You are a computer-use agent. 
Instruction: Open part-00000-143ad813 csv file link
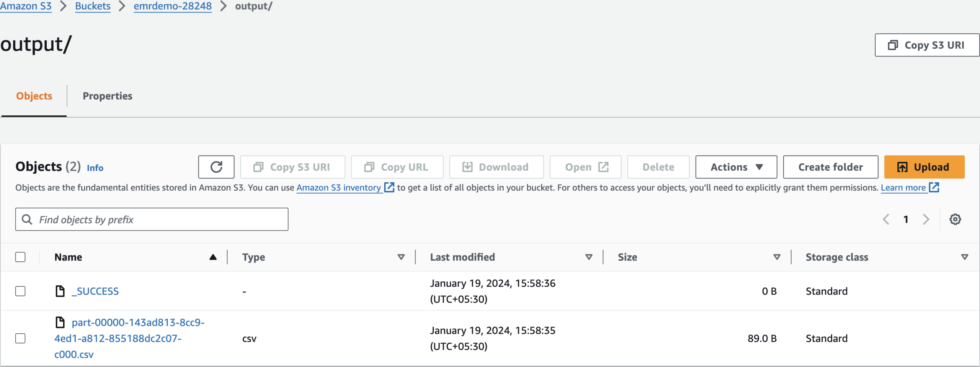tap(129, 338)
